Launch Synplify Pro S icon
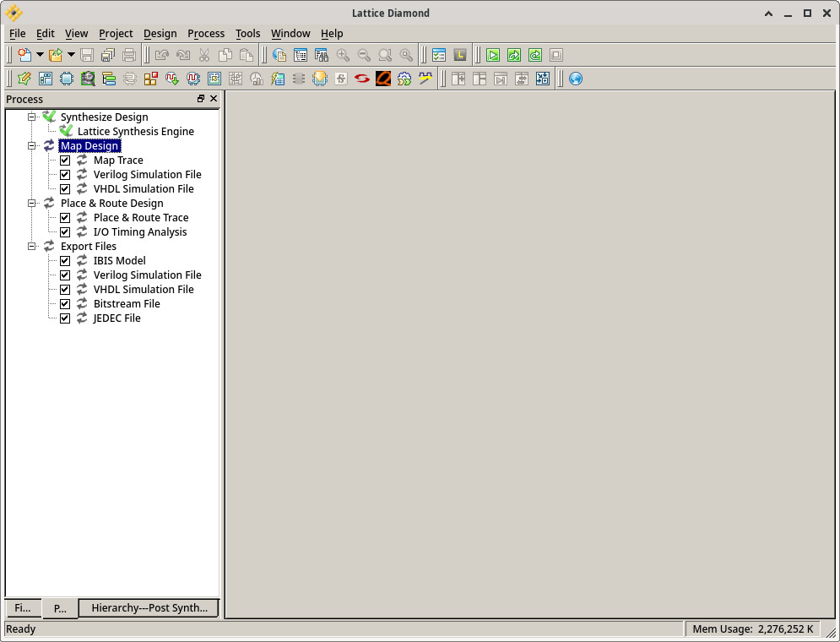 click(x=341, y=79)
